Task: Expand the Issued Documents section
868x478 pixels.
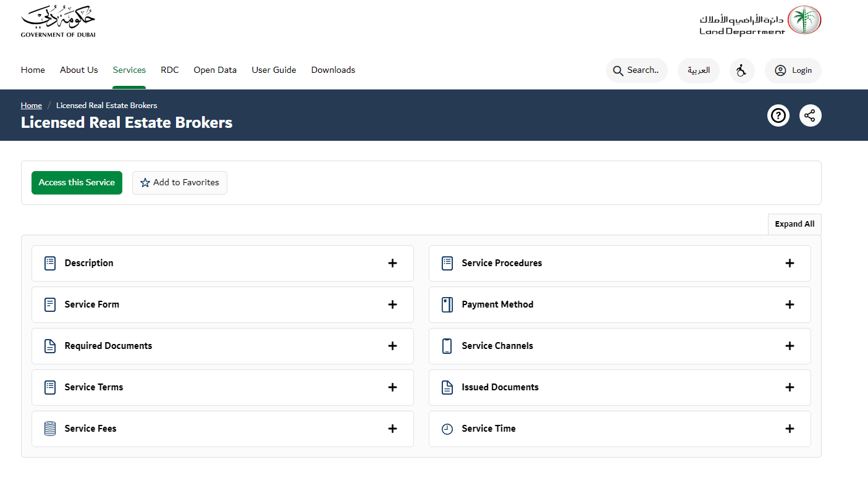Action: pyautogui.click(x=790, y=387)
